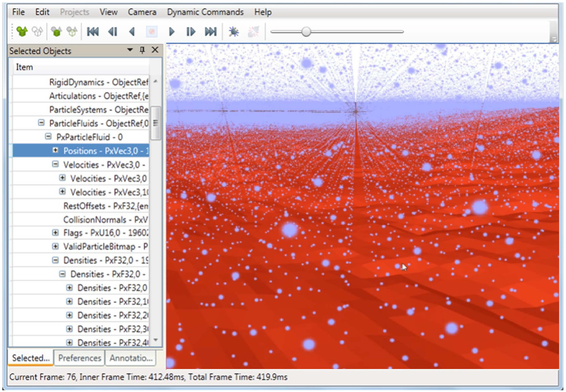566x392 pixels.
Task: Open the Dynamic Commands menu
Action: [205, 12]
